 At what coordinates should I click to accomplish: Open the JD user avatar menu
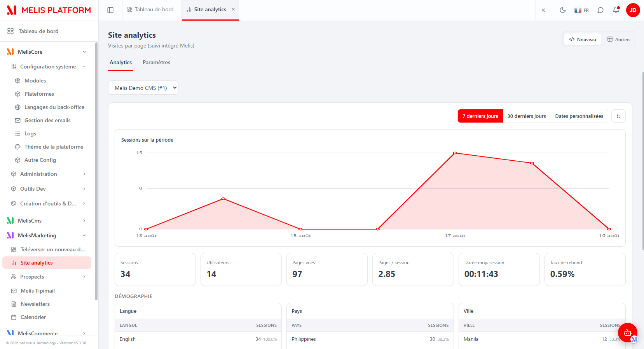tap(633, 10)
